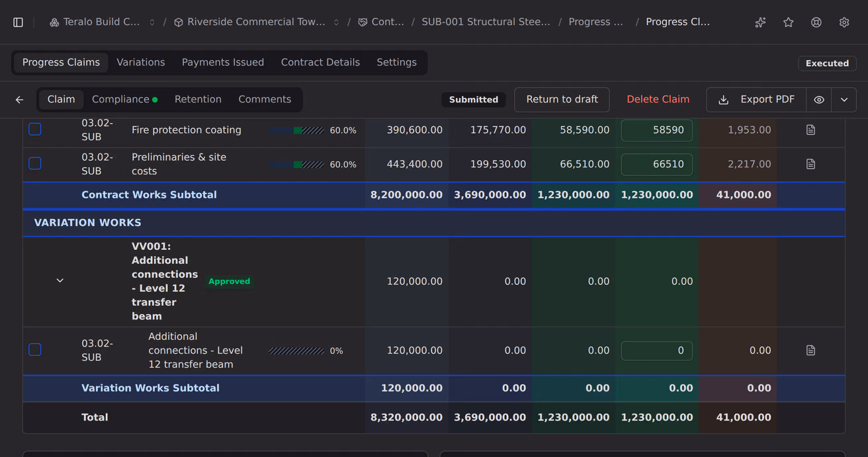The image size is (868, 457).
Task: Click the Progress Cl... breadcrumb item
Action: [x=677, y=22]
